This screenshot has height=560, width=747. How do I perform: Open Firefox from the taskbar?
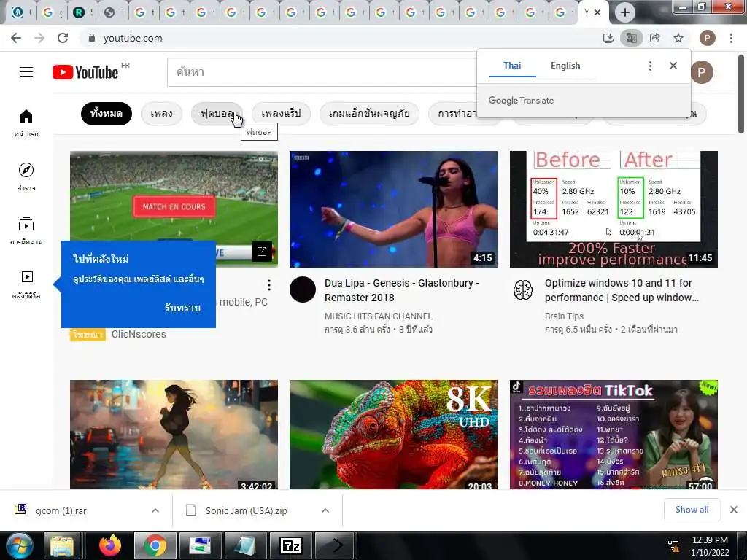(110, 545)
